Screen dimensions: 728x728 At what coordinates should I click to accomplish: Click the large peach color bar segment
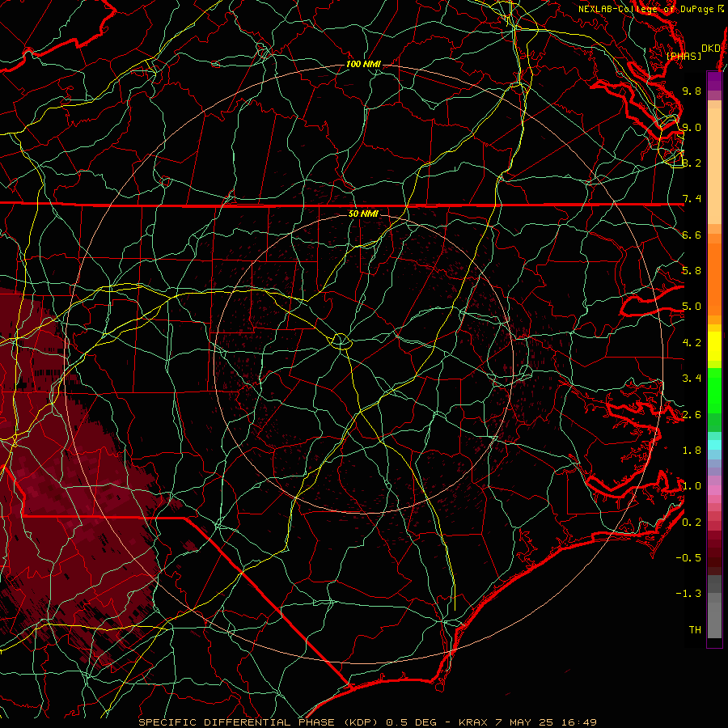tap(714, 166)
